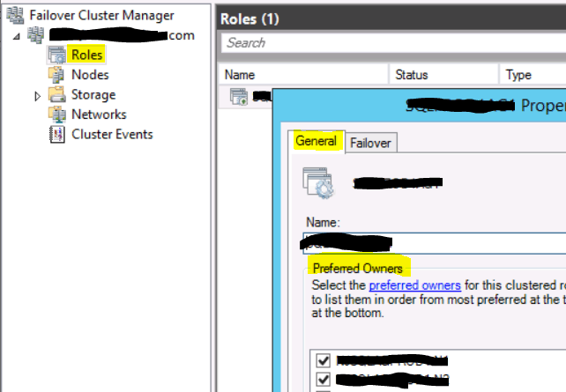Click the Storage folder icon
Viewport: 566px width, 392px height.
pyautogui.click(x=56, y=94)
